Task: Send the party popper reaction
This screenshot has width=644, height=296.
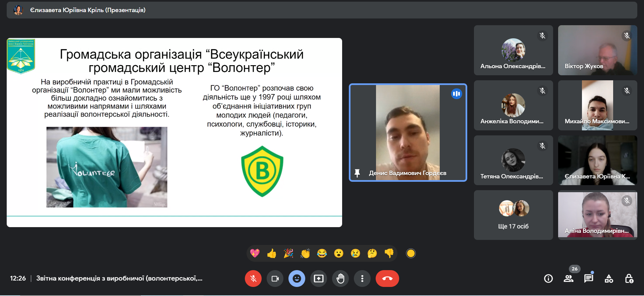Action: coord(288,253)
